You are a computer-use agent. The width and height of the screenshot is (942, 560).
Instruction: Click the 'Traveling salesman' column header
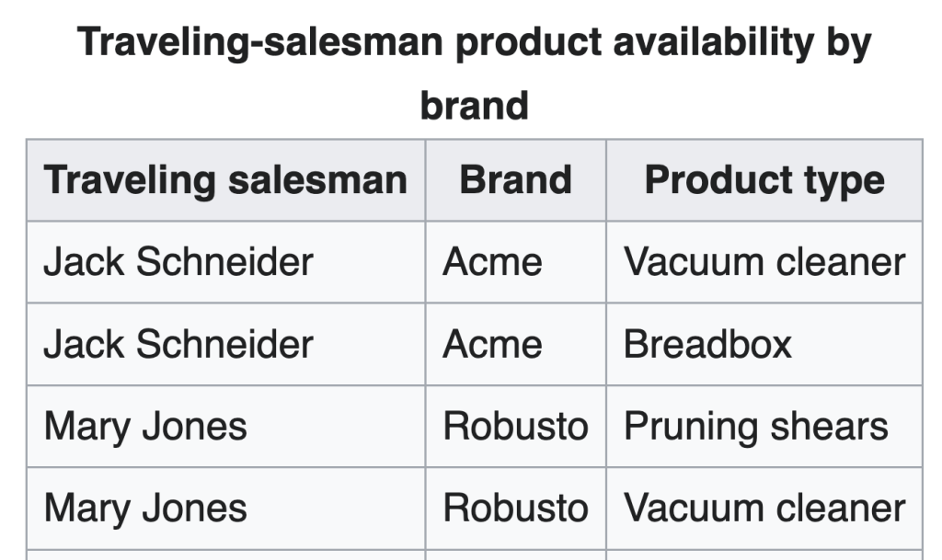[225, 180]
